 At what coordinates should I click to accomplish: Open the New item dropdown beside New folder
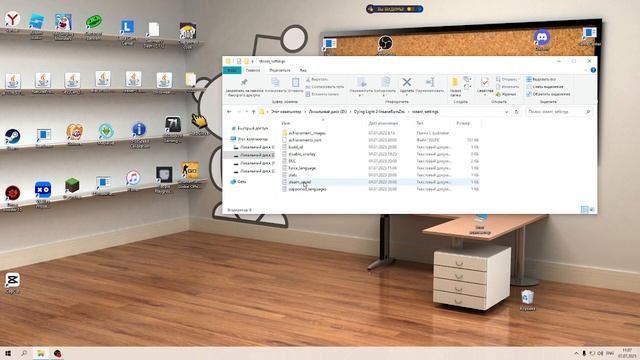point(467,79)
